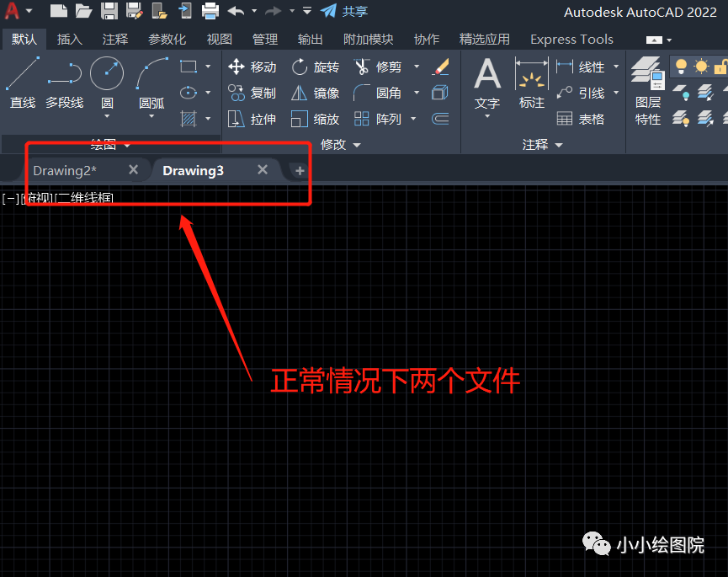
Task: Switch to the Manage (管理) ribbon tab
Action: click(264, 40)
